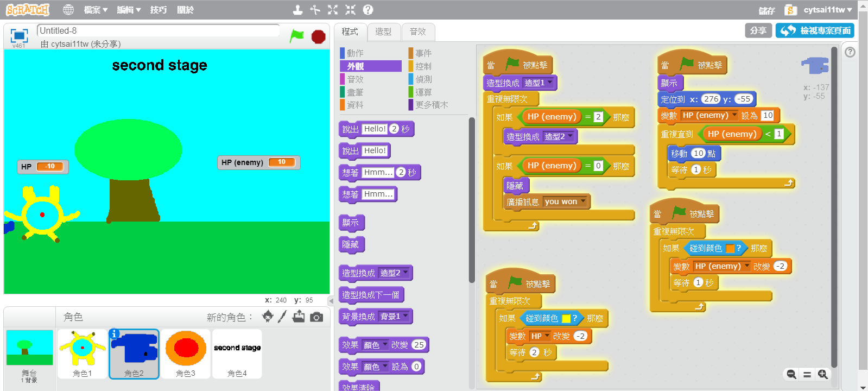The height and width of the screenshot is (391, 868).
Task: Select the duplicate stamp tool
Action: 297,10
